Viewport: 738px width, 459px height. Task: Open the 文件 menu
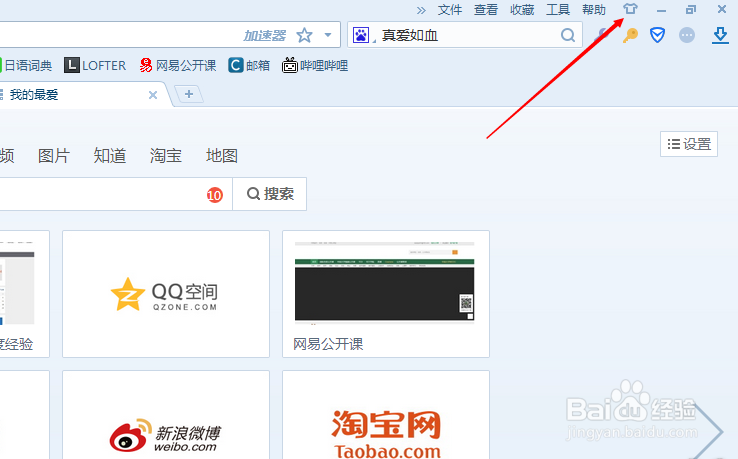pos(449,10)
